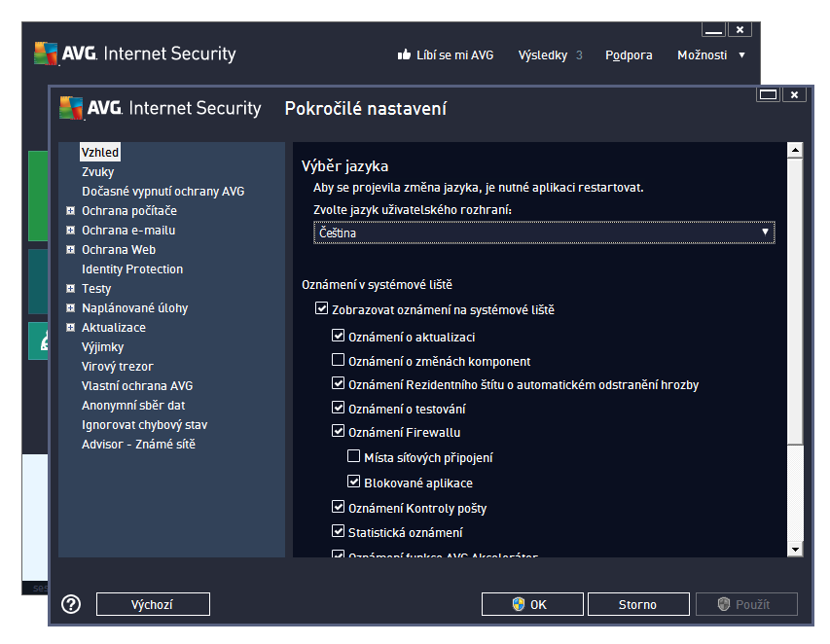Toggle Oznámení Rezidentního štítu checkbox
This screenshot has height=644, width=830.
[338, 383]
